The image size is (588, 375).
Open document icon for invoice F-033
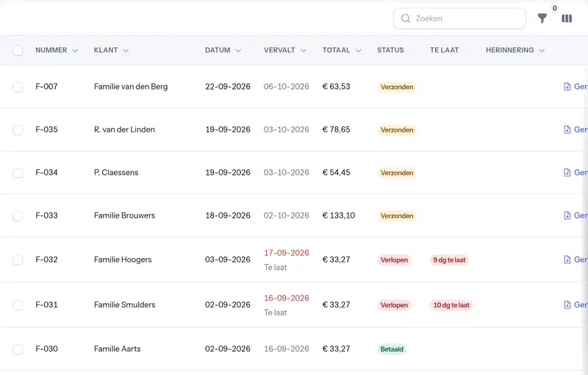click(x=567, y=215)
